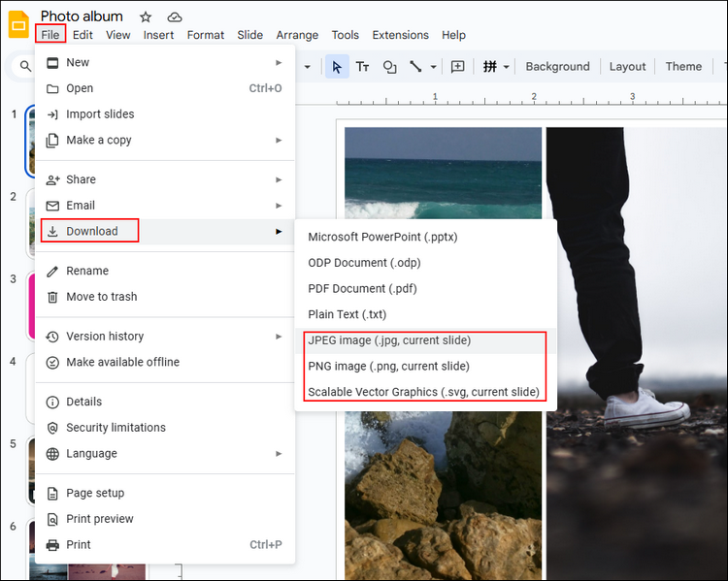Click the transition grid icon
The image size is (728, 581).
point(490,67)
